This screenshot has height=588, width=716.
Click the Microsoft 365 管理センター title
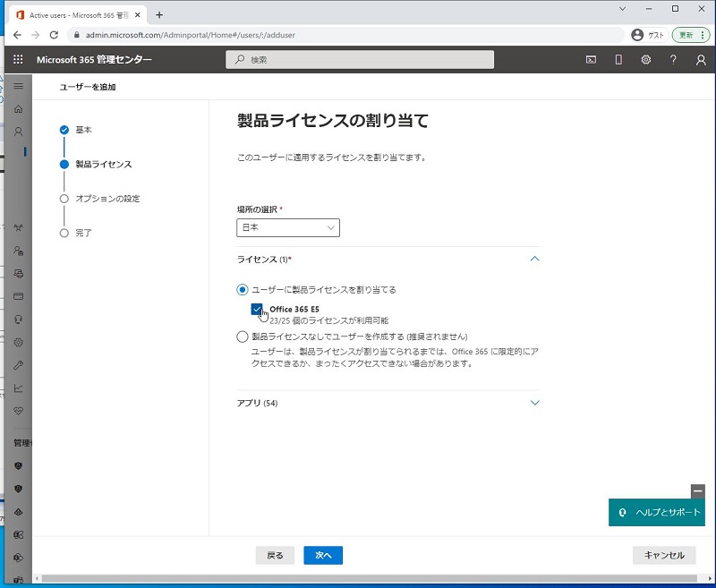(x=94, y=60)
